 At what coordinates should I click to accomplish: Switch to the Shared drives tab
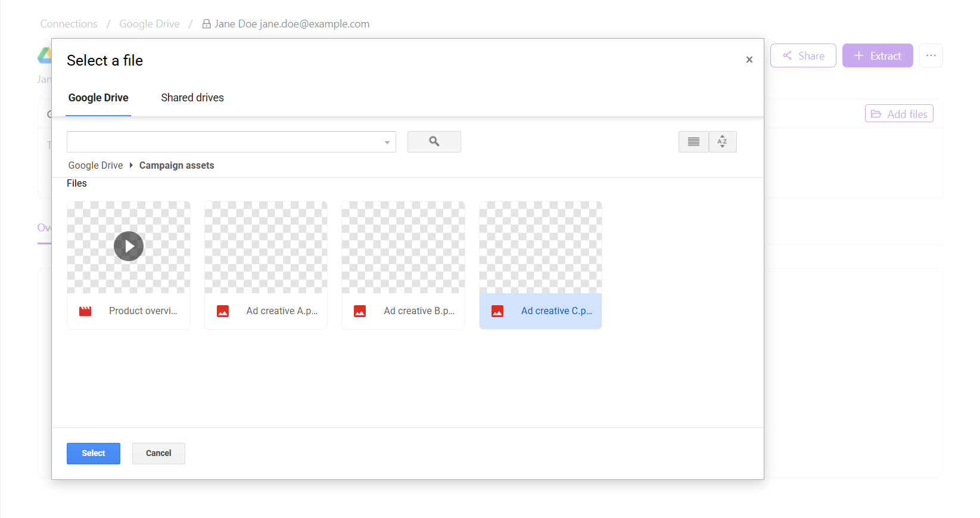(x=192, y=98)
